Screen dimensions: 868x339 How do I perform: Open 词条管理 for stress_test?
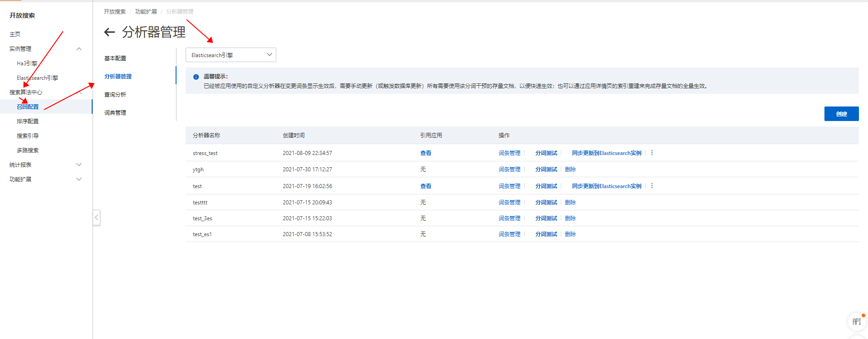tap(510, 153)
